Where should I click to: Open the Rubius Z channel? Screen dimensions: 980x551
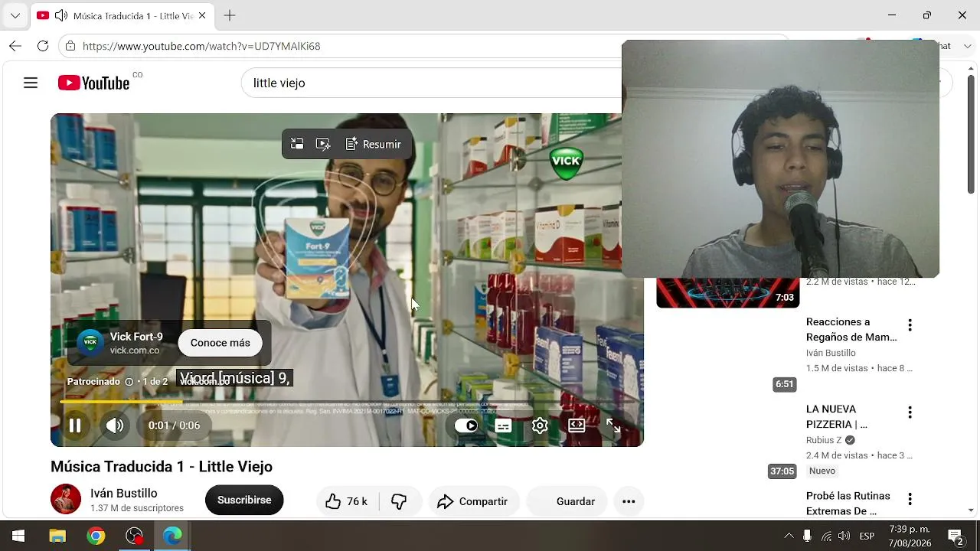824,440
